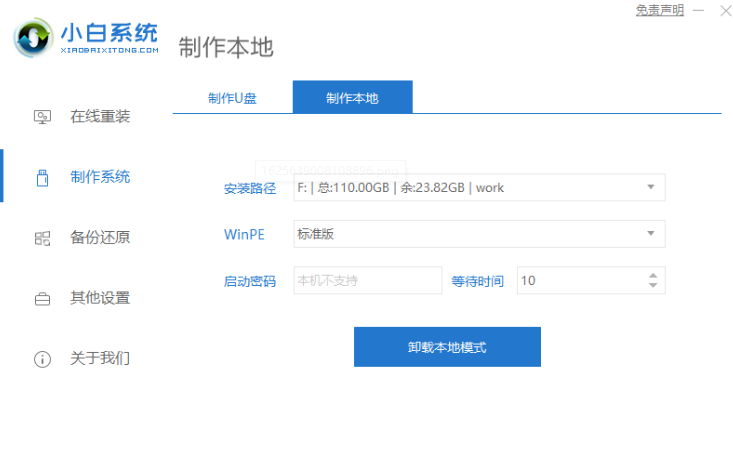Decrease the 等待时间 value with down arrow

pyautogui.click(x=653, y=285)
